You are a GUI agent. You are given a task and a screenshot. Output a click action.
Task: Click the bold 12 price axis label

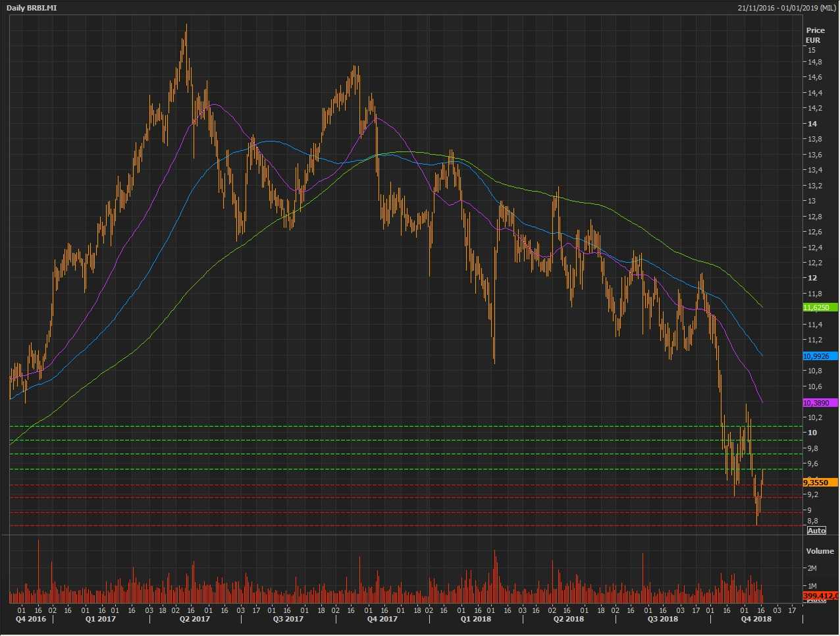click(812, 278)
